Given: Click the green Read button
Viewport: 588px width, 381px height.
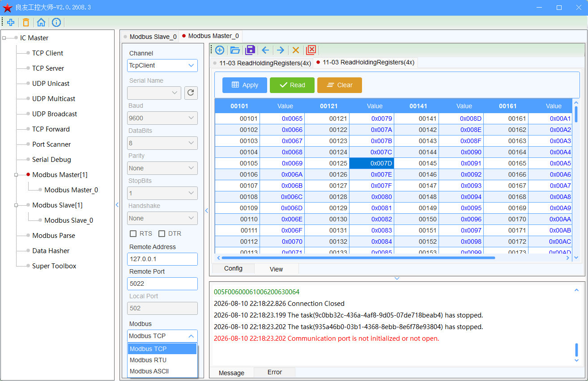Looking at the screenshot, I should [x=292, y=85].
